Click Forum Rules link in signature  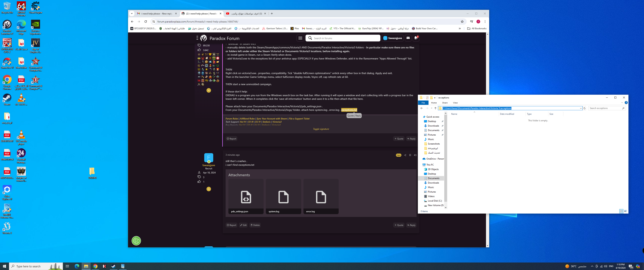(232, 119)
